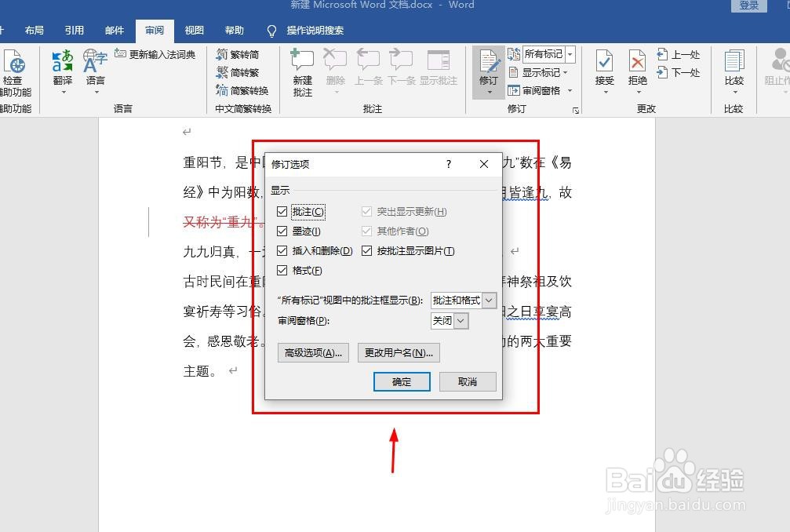
Task: Open the 审阅窗格 dropdown showing 关闭
Action: pyautogui.click(x=449, y=320)
